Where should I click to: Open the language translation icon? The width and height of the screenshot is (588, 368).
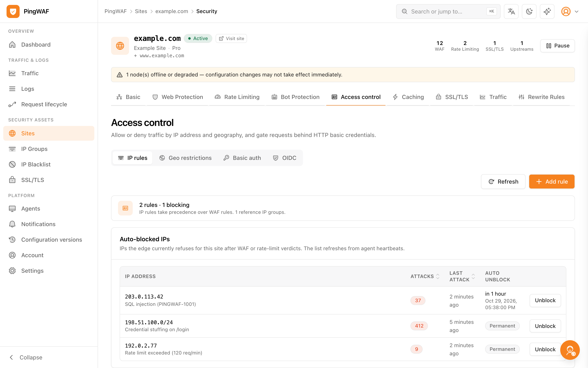click(511, 11)
